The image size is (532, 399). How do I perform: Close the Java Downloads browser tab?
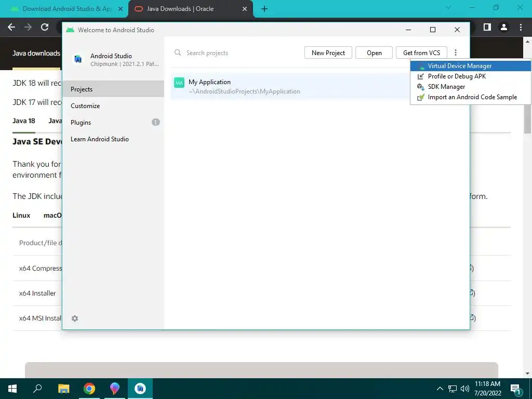245,9
